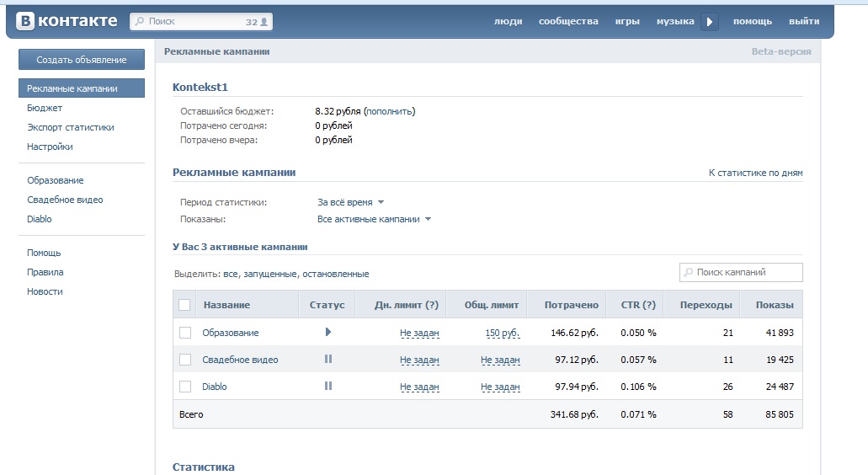The width and height of the screenshot is (868, 475).
Task: Click остановленные in Выделить row
Action: pyautogui.click(x=335, y=274)
